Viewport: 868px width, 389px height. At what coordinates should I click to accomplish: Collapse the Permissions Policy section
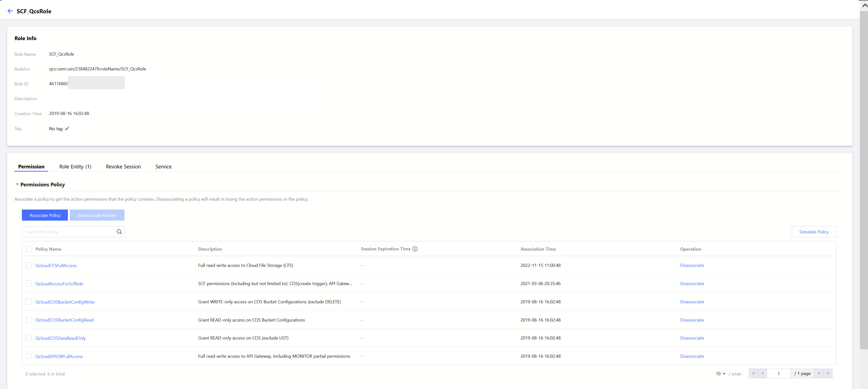(17, 185)
